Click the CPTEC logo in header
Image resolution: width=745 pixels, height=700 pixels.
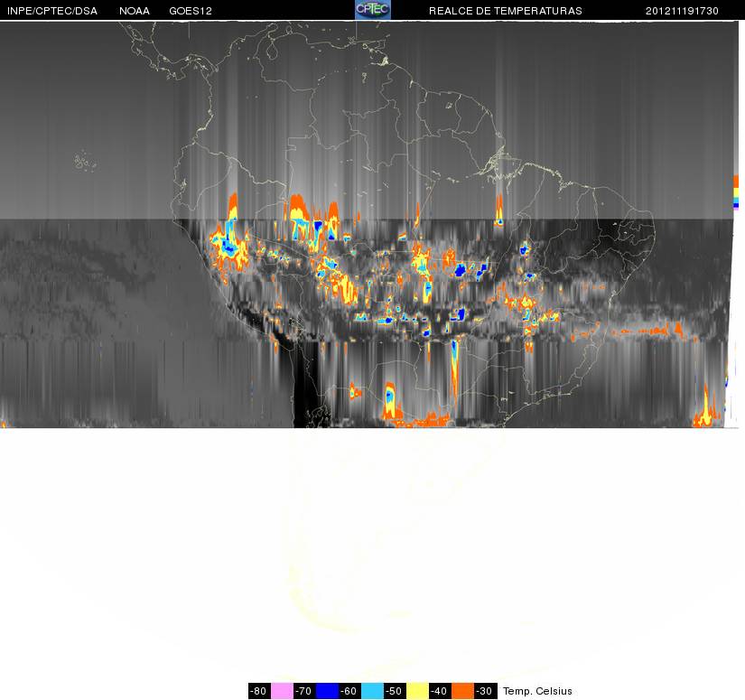[373, 10]
